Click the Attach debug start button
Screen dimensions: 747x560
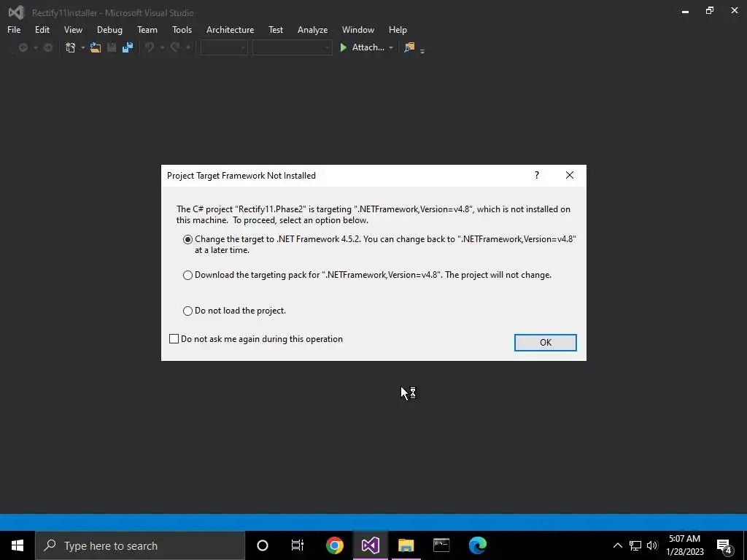362,47
